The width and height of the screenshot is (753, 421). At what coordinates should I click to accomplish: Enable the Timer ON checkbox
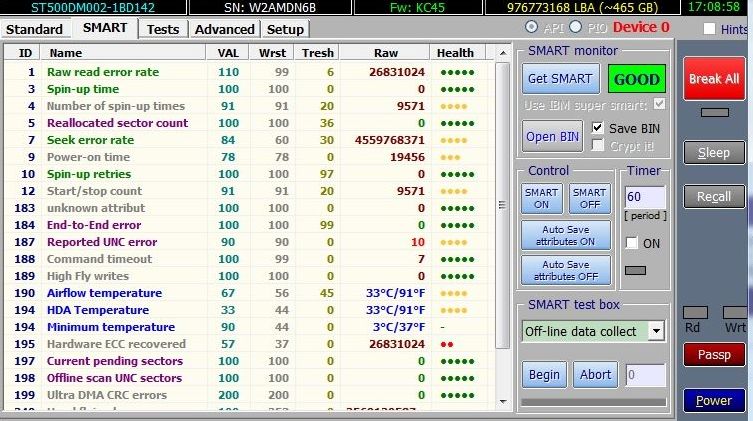coord(632,243)
